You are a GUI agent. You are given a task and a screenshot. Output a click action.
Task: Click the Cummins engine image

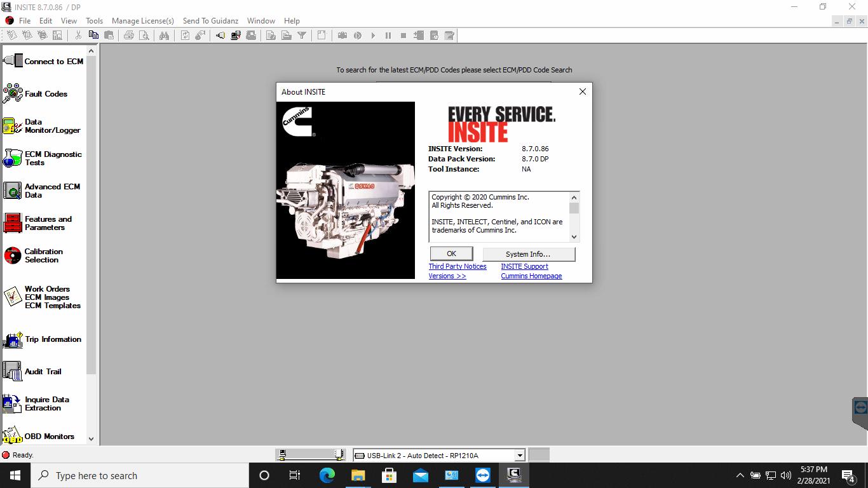(x=346, y=190)
